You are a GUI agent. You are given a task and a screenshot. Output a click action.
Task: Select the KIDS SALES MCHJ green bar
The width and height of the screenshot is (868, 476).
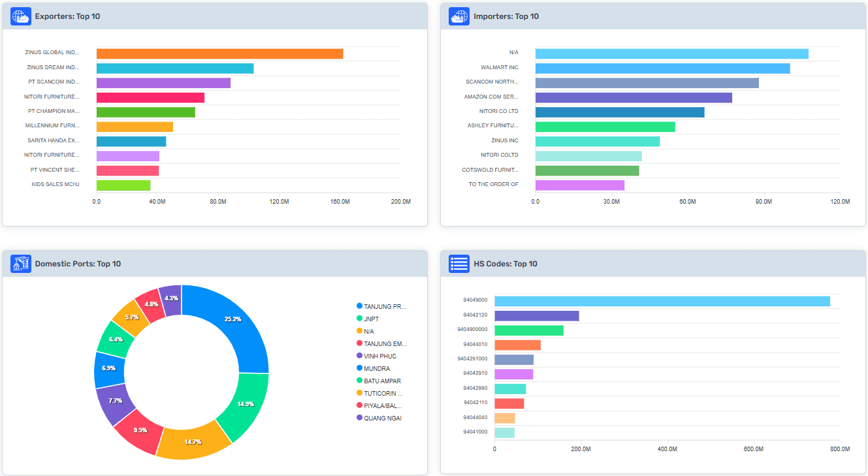(123, 185)
